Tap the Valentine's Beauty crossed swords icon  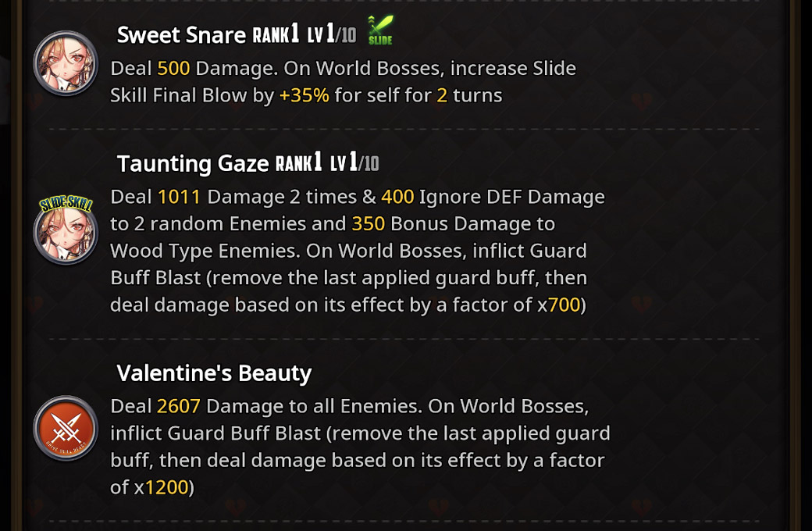66,428
